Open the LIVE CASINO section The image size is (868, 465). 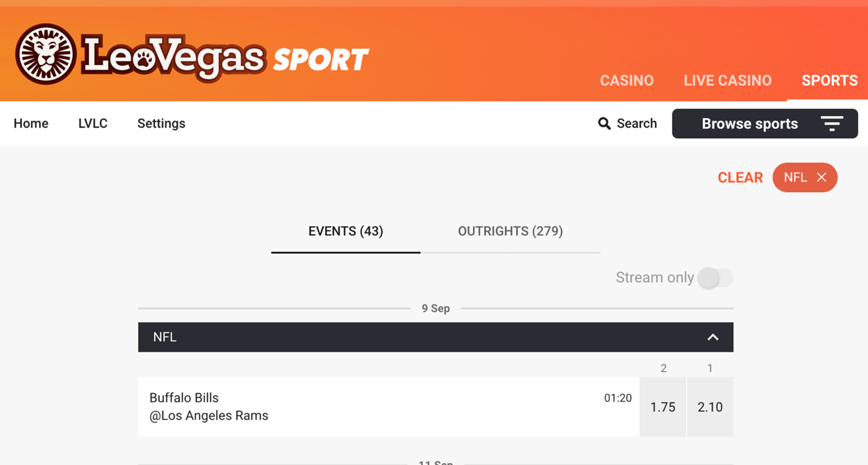click(727, 80)
